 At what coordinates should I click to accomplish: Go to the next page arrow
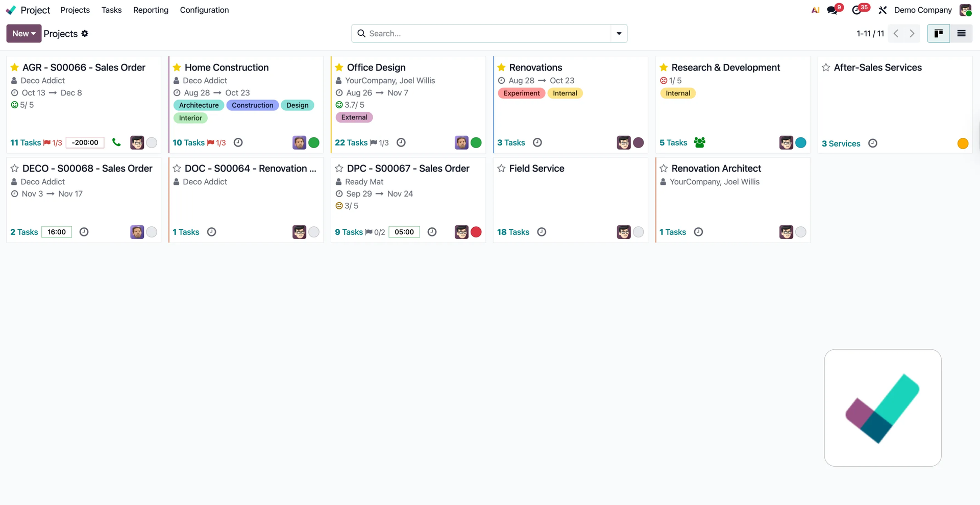coord(912,34)
